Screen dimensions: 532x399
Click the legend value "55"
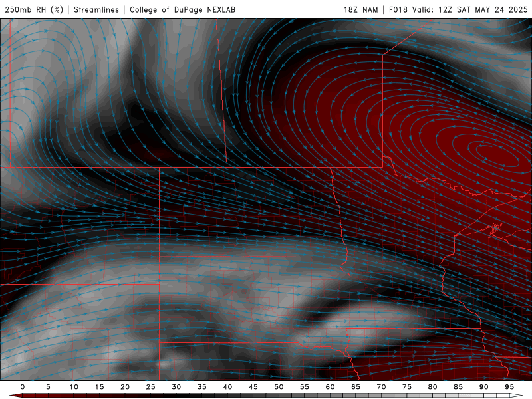(305, 387)
